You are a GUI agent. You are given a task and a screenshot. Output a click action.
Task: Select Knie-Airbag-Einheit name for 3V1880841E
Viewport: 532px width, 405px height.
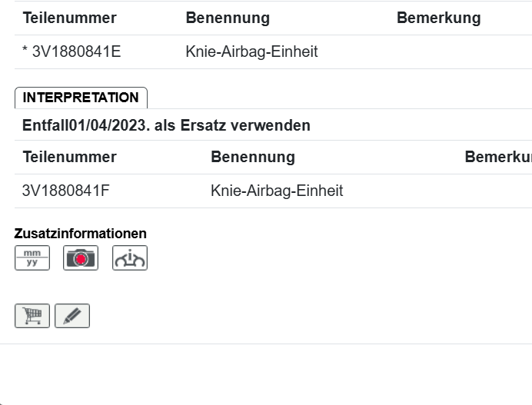click(251, 52)
